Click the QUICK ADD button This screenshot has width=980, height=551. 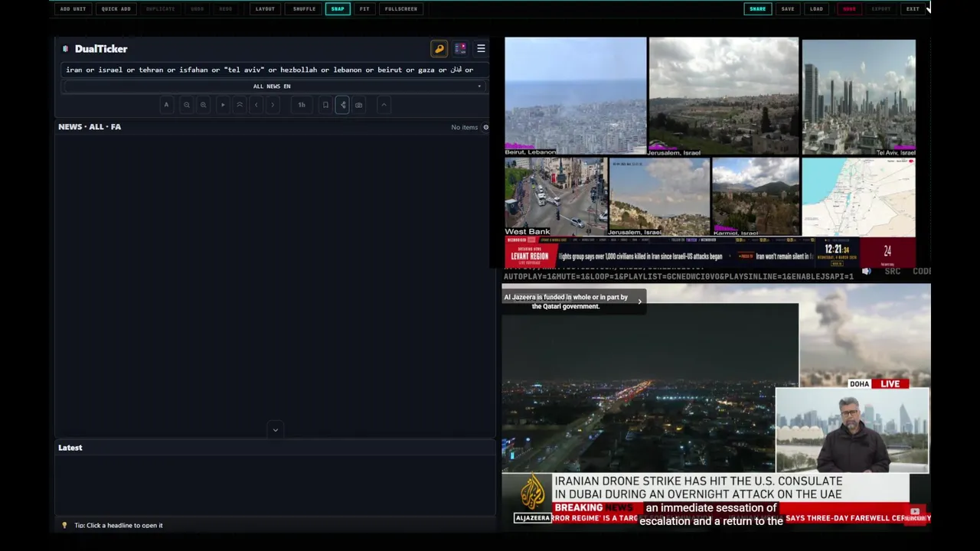(116, 9)
